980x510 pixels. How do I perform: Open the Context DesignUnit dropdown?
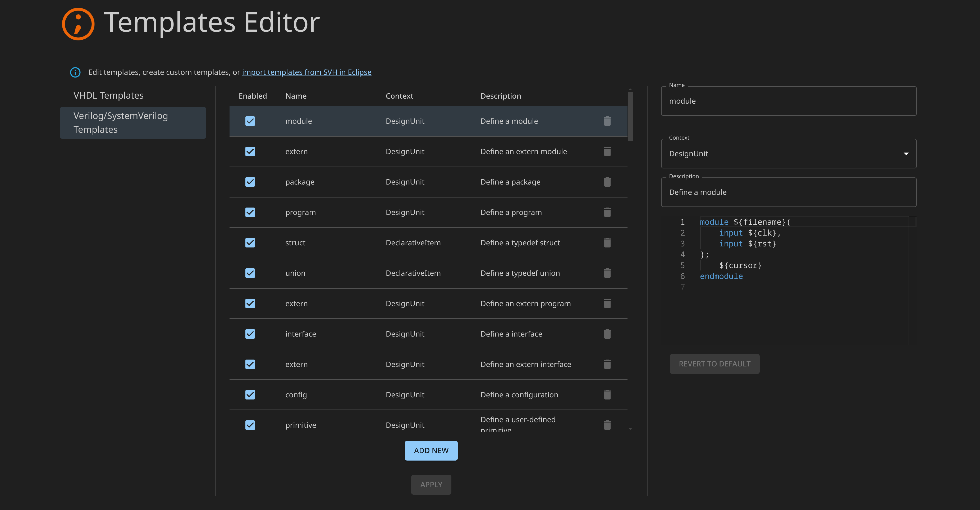point(788,154)
